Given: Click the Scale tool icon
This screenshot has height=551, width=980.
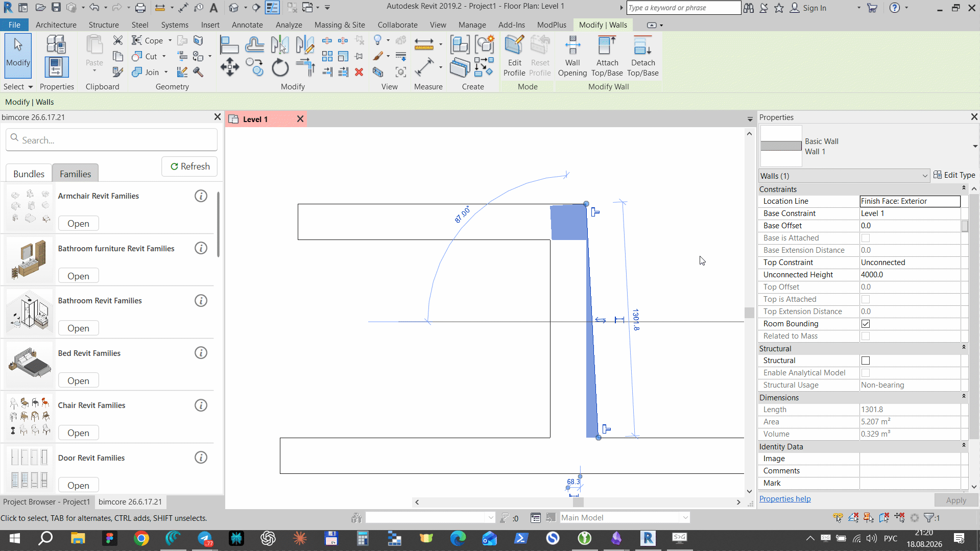Looking at the screenshot, I should point(343,56).
